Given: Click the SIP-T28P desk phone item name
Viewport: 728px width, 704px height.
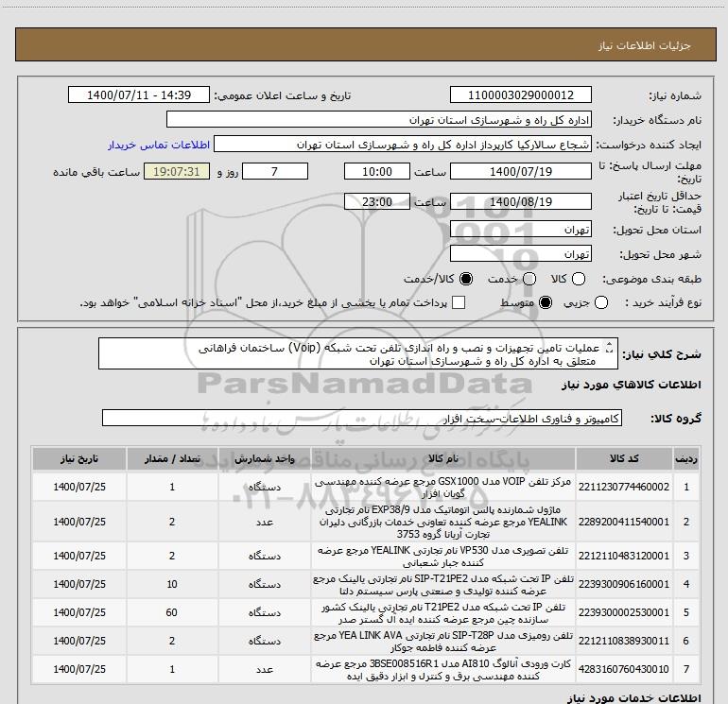Looking at the screenshot, I should pyautogui.click(x=443, y=642).
